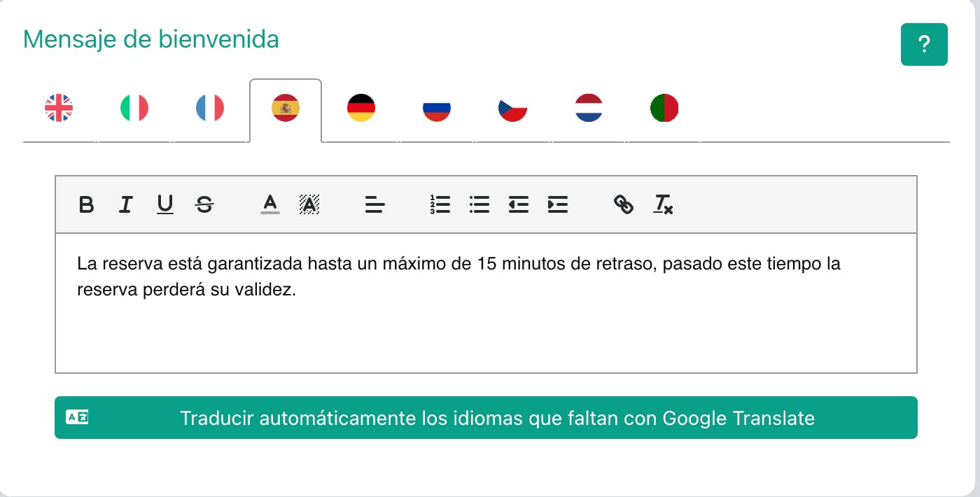The image size is (980, 497).
Task: Open the text background highlight picker
Action: coord(309,204)
